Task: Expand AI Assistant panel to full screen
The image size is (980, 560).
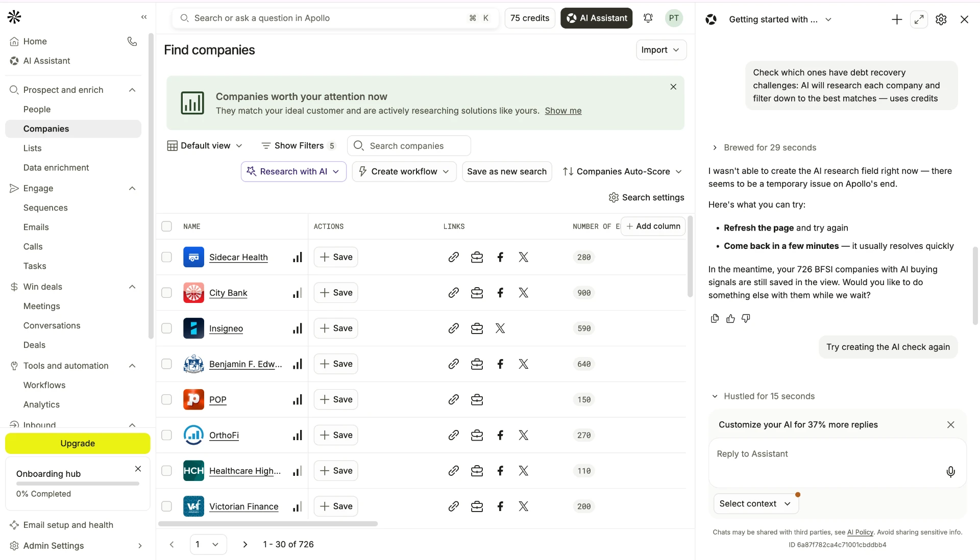Action: (x=919, y=19)
